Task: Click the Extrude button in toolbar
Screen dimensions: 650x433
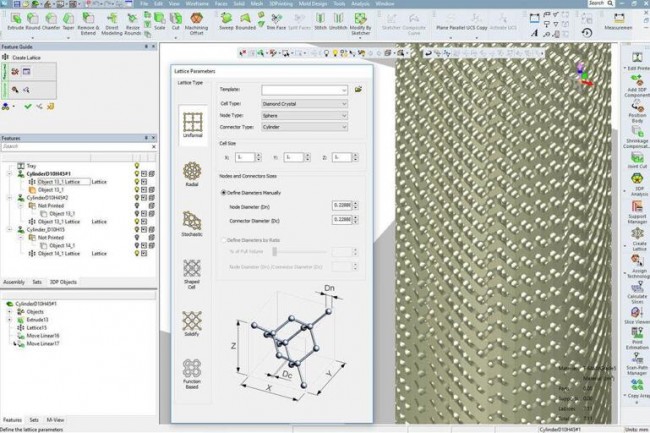Action: tap(15, 18)
